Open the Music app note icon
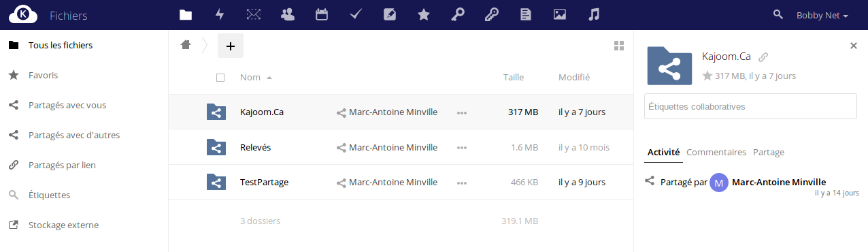Viewport: 868px width, 252px height. [x=594, y=14]
